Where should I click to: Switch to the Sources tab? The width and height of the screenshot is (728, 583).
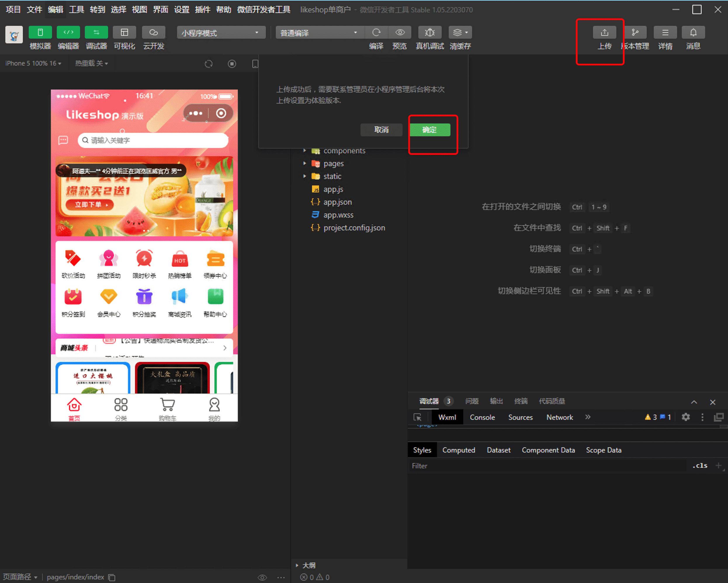[x=520, y=418]
